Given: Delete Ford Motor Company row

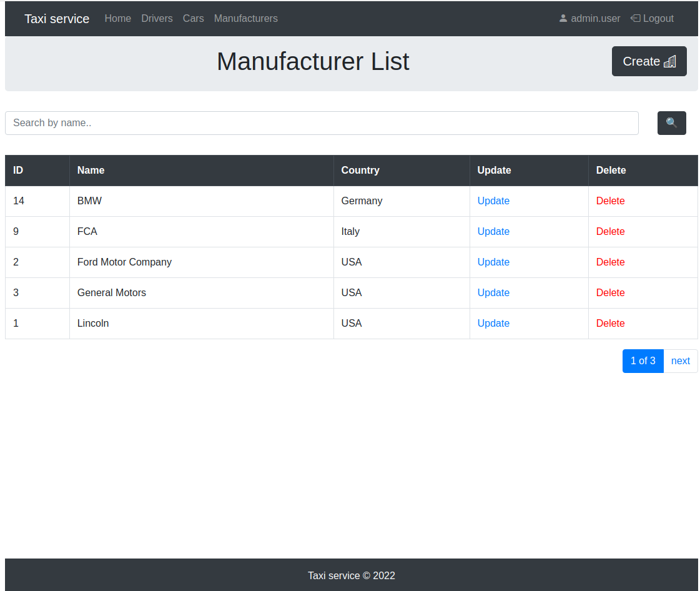Looking at the screenshot, I should tap(610, 262).
